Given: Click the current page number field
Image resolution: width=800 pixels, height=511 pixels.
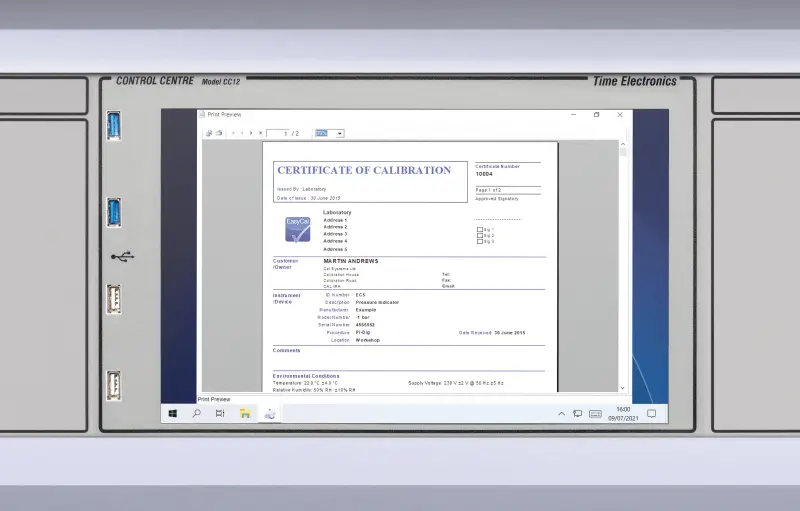Looking at the screenshot, I should (x=278, y=134).
